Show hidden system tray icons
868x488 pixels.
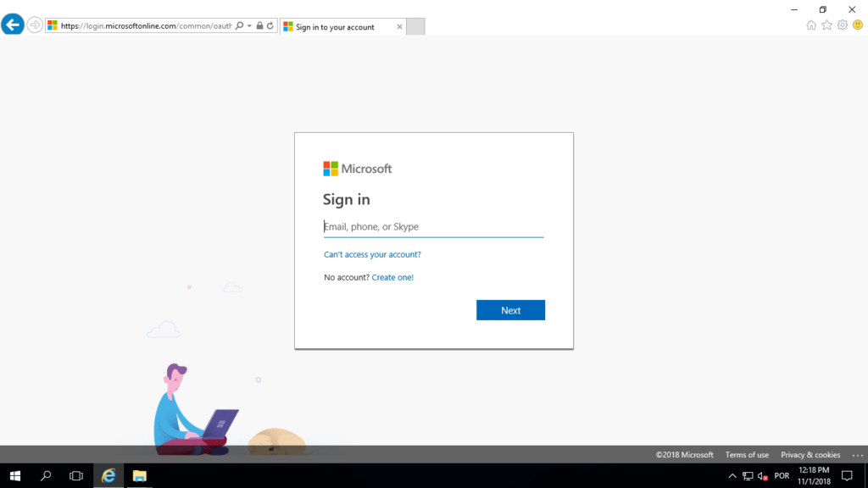pyautogui.click(x=733, y=476)
